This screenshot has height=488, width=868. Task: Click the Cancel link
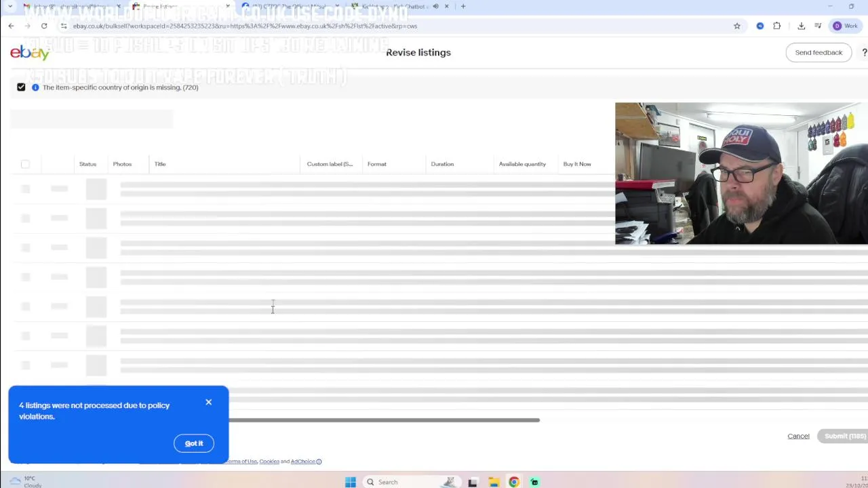798,436
